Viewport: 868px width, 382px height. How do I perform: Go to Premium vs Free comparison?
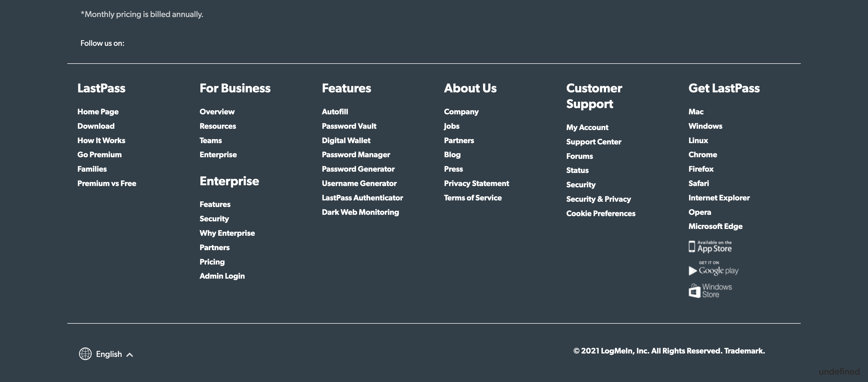(107, 183)
